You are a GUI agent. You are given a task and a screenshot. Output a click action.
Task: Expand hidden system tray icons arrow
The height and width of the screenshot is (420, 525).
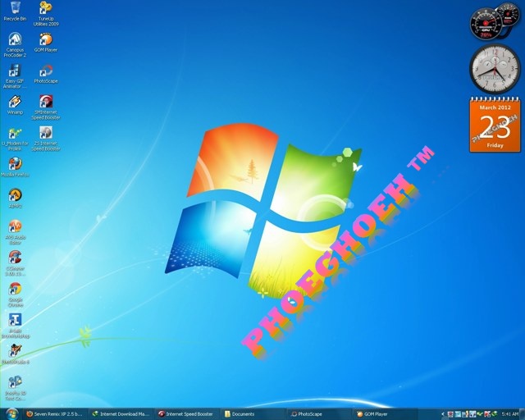[x=443, y=414]
